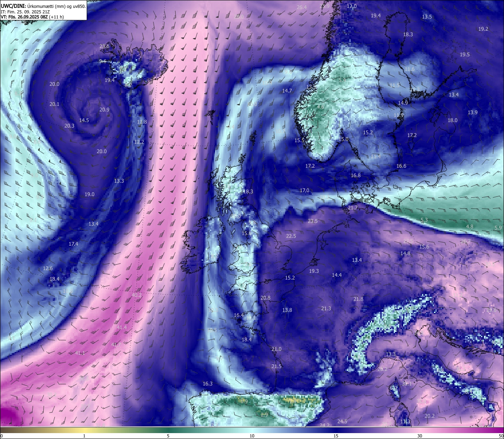504x439 pixels.
Task: Click the 23.5 value on the map
Action: point(313,221)
